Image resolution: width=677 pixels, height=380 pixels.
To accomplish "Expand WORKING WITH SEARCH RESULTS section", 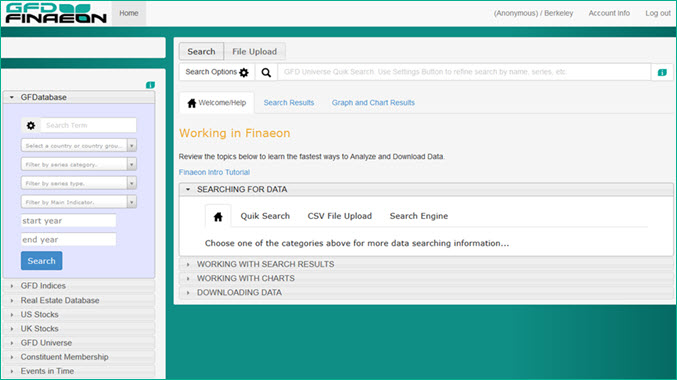I will pos(426,264).
